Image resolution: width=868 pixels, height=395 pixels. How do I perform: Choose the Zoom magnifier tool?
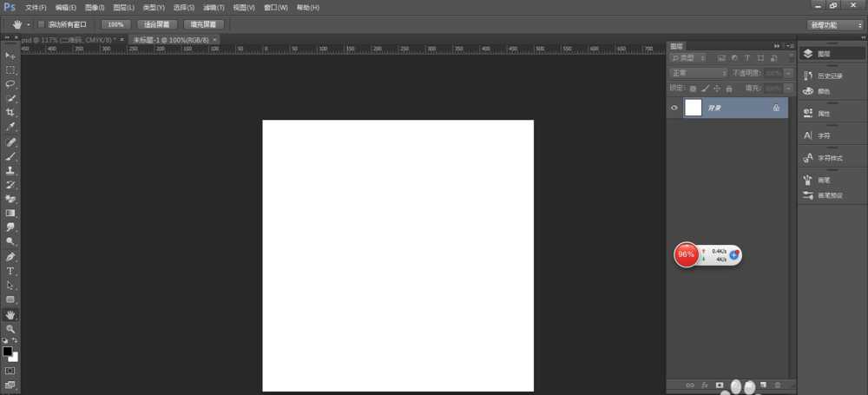[x=10, y=329]
